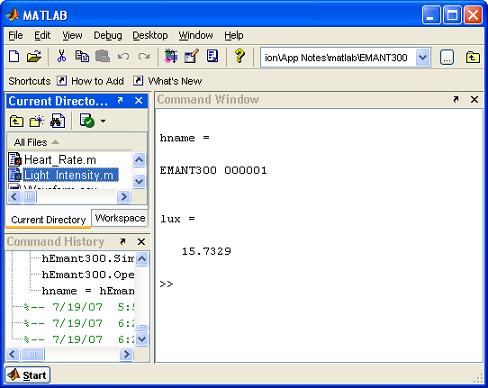Create a new M-file with toolbar icon
This screenshot has height=388, width=488.
pos(14,57)
